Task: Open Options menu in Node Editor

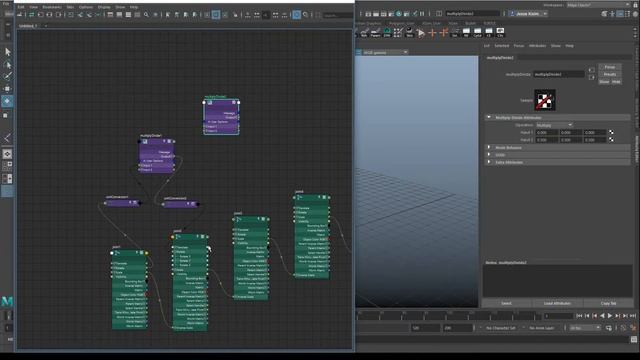Action: pyautogui.click(x=86, y=7)
